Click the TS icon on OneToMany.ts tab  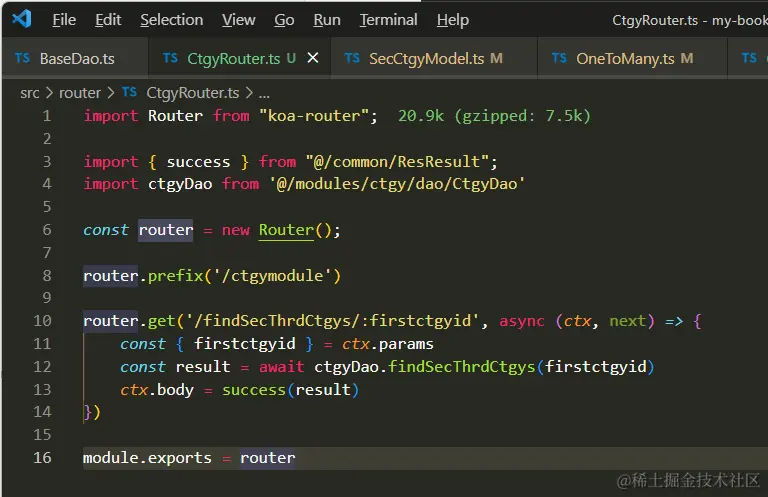(559, 58)
